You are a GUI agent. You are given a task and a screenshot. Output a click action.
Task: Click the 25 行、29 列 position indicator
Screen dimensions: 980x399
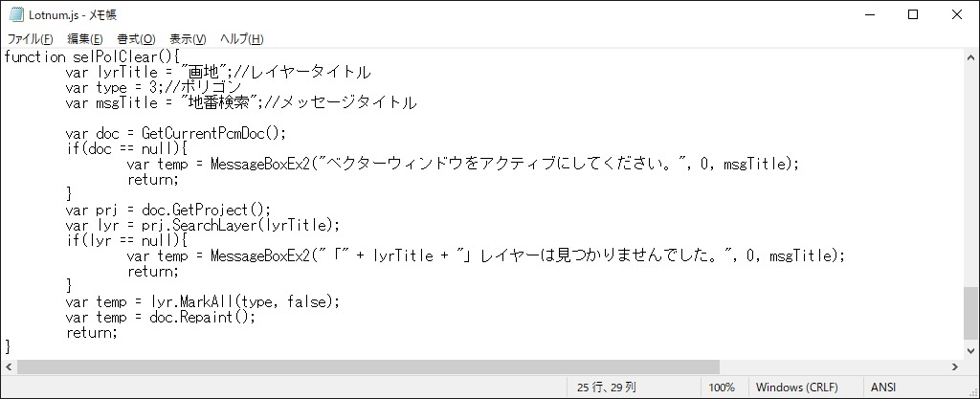tap(606, 388)
